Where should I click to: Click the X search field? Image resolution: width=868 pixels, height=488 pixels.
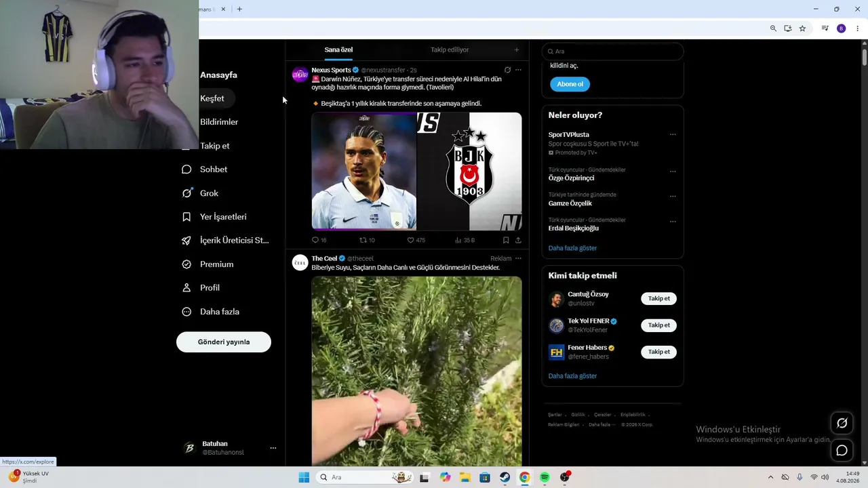pyautogui.click(x=612, y=52)
